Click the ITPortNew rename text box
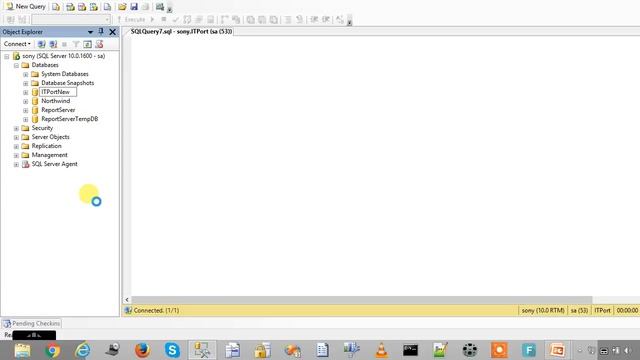This screenshot has height=360, width=640. 58,92
